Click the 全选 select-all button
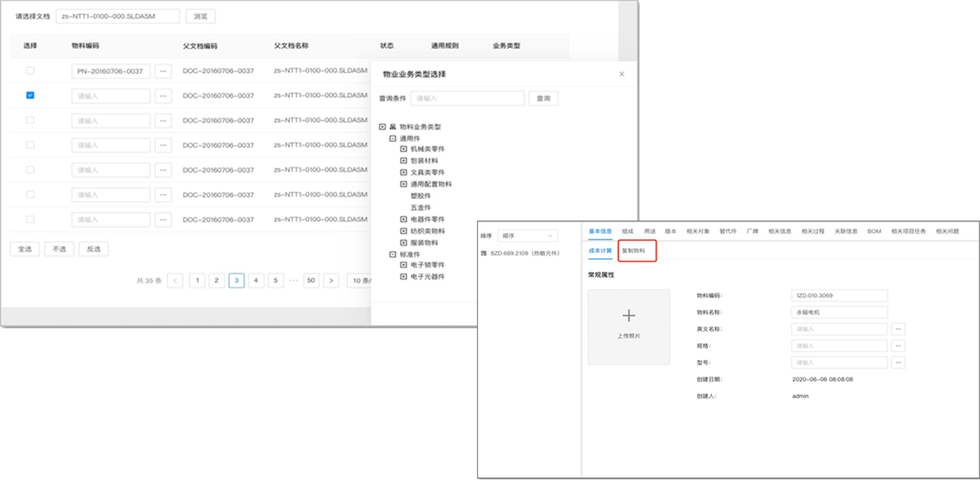Image resolution: width=980 pixels, height=490 pixels. (24, 250)
